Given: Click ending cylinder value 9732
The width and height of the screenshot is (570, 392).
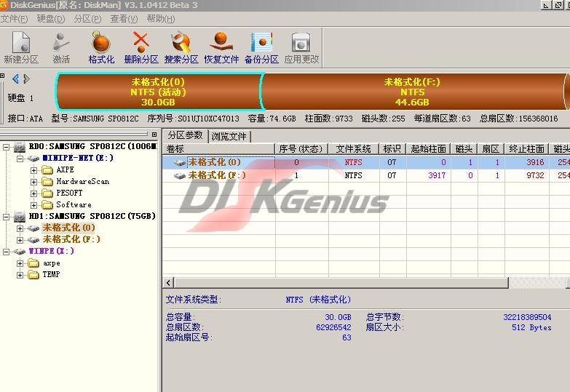Looking at the screenshot, I should 535,175.
